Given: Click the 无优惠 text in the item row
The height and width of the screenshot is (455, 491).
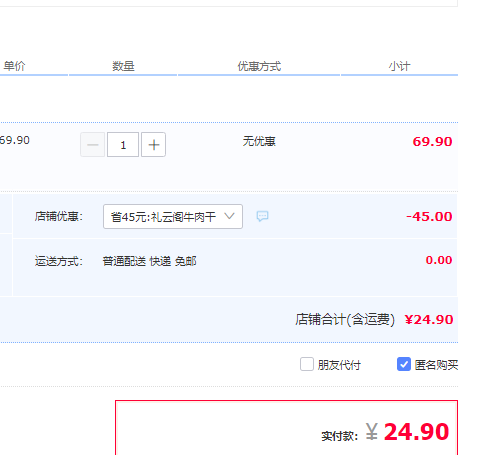Looking at the screenshot, I should tap(259, 141).
